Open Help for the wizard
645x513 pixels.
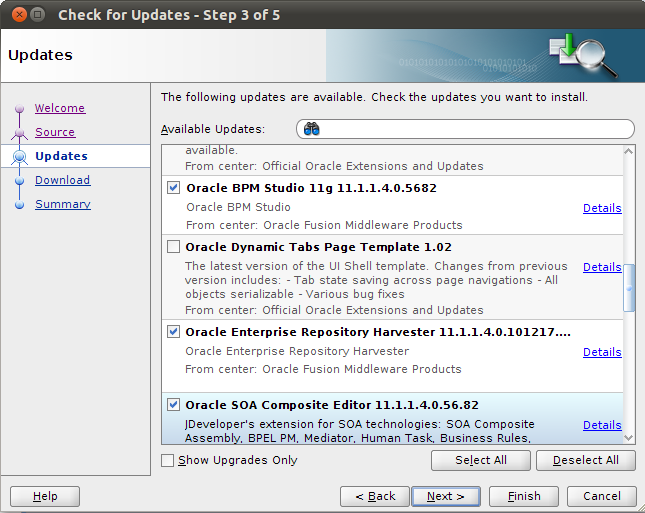[x=45, y=497]
